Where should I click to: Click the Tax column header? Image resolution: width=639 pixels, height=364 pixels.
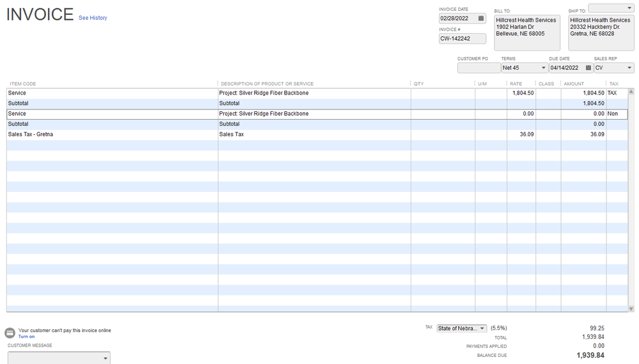click(x=613, y=84)
